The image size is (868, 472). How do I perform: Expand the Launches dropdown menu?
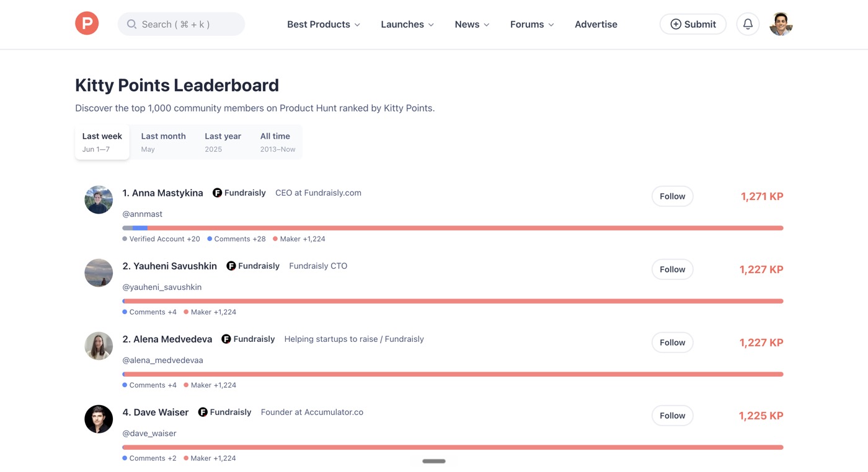pyautogui.click(x=407, y=24)
